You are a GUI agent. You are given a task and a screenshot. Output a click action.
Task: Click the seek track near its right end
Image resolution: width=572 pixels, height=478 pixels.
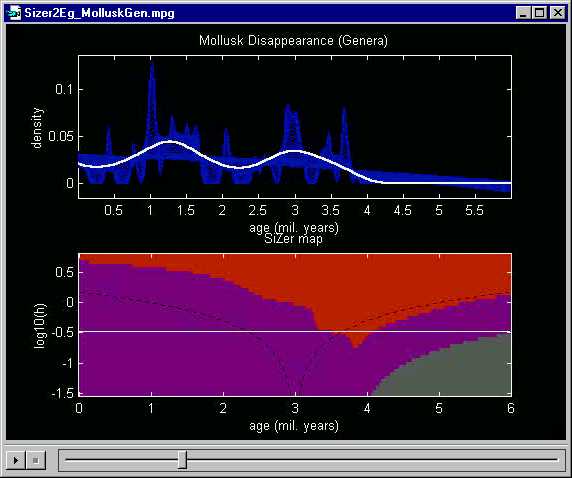pyautogui.click(x=547, y=460)
